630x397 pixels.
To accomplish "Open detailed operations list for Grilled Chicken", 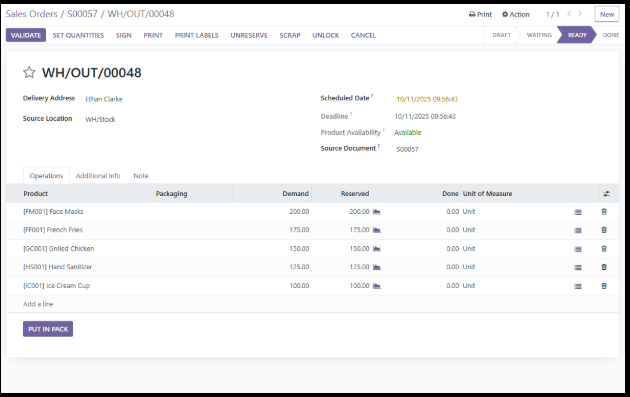I will [578, 249].
